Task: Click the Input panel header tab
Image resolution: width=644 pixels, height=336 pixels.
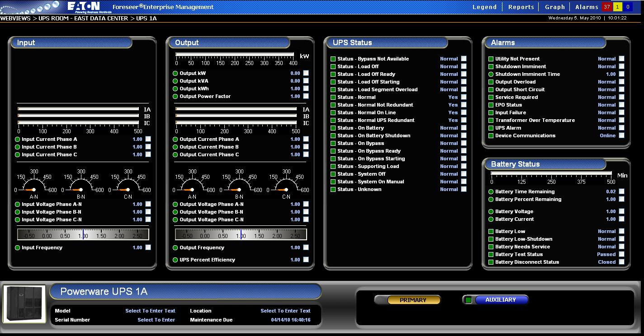Action: click(71, 42)
